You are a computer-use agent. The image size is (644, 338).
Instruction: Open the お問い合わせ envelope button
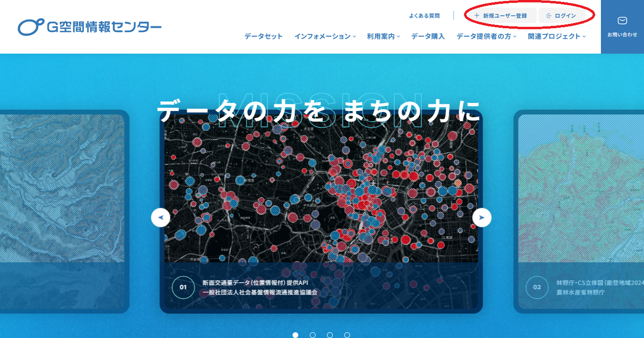coord(622,27)
